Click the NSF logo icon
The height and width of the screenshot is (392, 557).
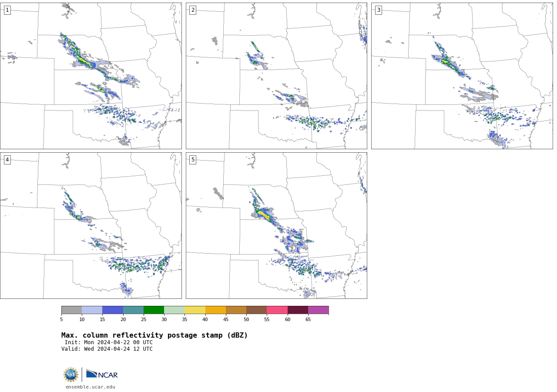tap(71, 375)
